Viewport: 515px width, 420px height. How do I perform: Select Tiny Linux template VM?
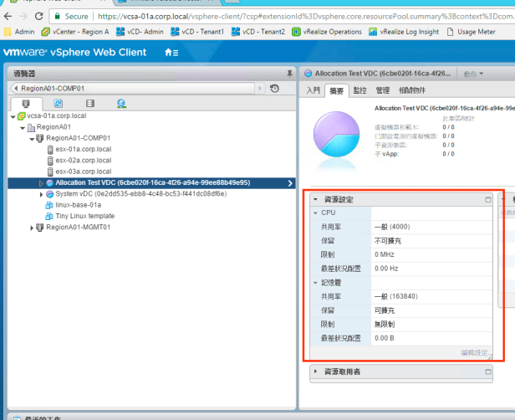85,216
